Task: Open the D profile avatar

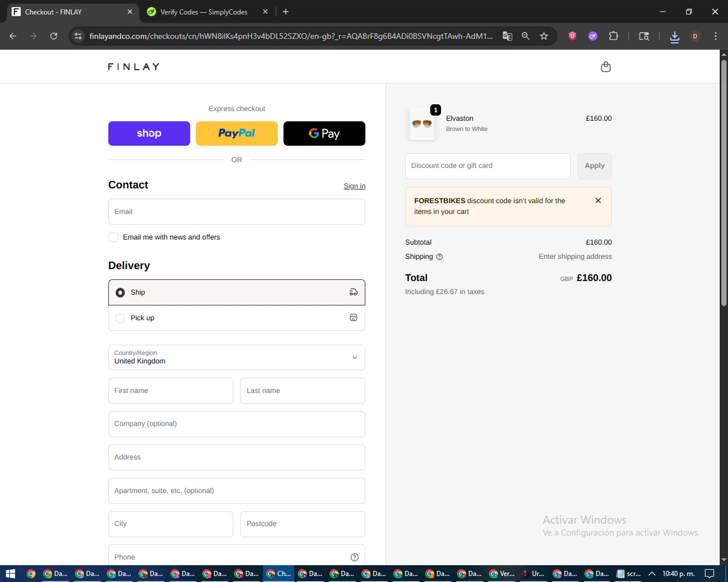Action: (695, 36)
